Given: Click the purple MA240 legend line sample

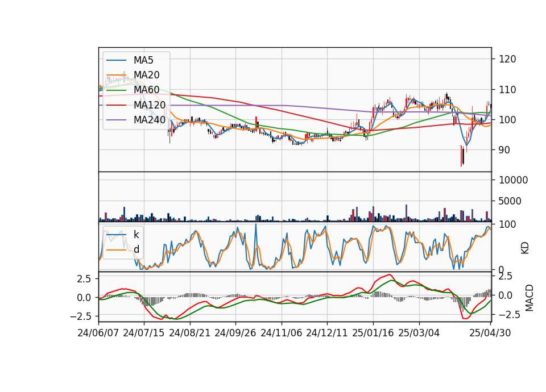Looking at the screenshot, I should pos(116,120).
